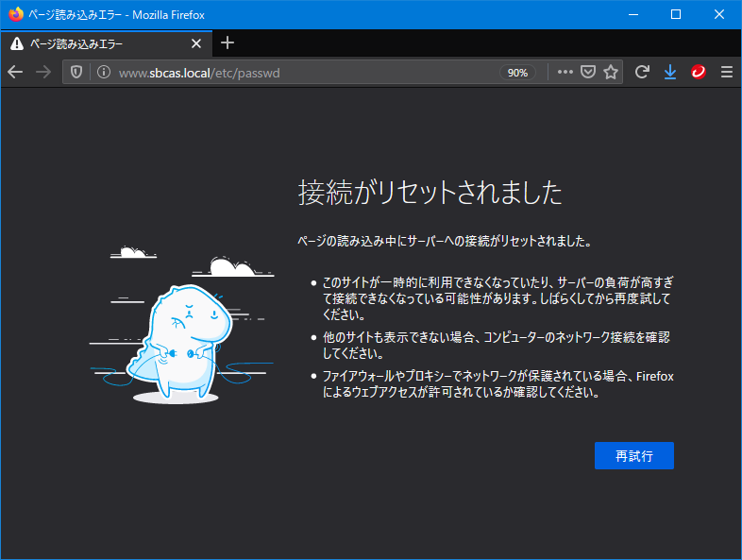Save page to Pocket icon
The height and width of the screenshot is (560, 742).
tap(588, 72)
